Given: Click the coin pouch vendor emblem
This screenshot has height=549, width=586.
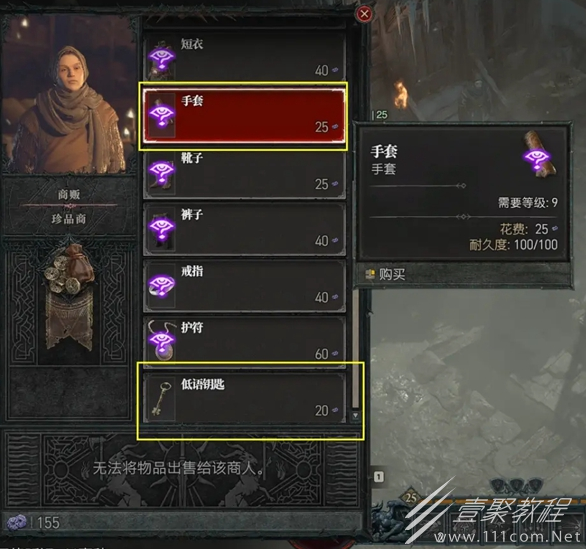Looking at the screenshot, I should pos(69,297).
